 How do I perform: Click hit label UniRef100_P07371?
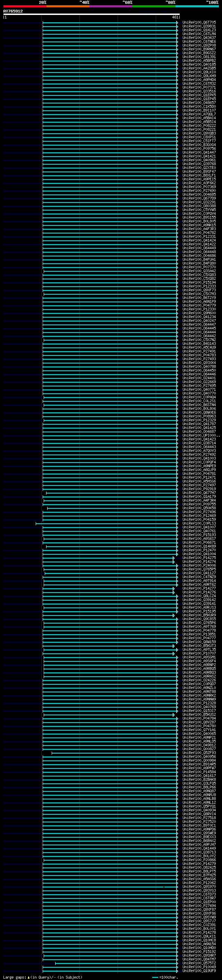pyautogui.click(x=199, y=88)
